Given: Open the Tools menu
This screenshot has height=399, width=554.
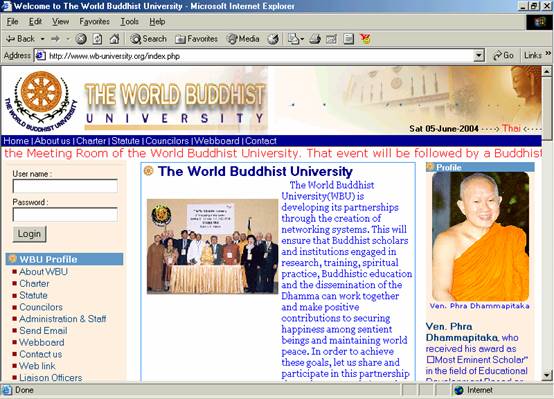Looking at the screenshot, I should [x=129, y=22].
